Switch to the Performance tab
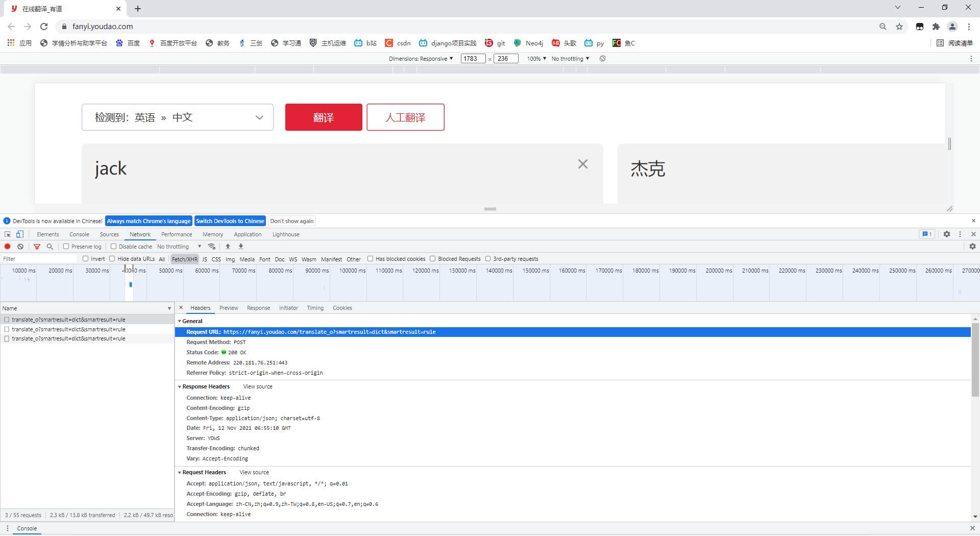The width and height of the screenshot is (980, 536). click(x=177, y=234)
